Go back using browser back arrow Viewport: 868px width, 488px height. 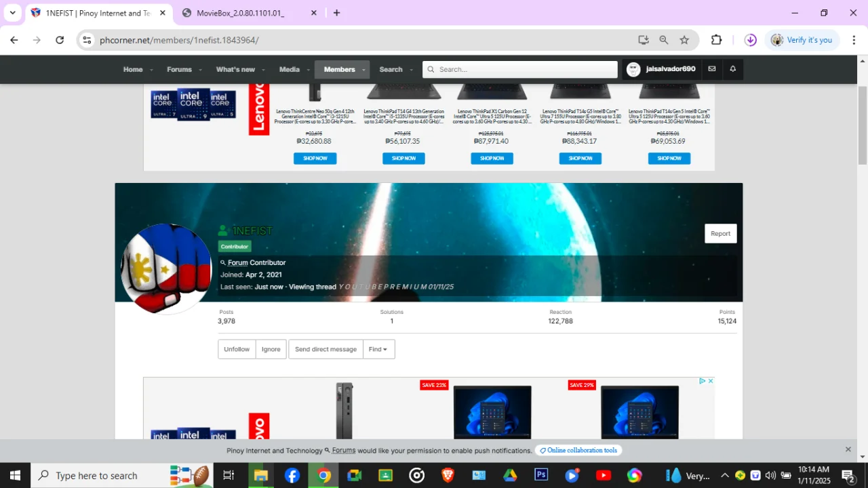coord(14,40)
